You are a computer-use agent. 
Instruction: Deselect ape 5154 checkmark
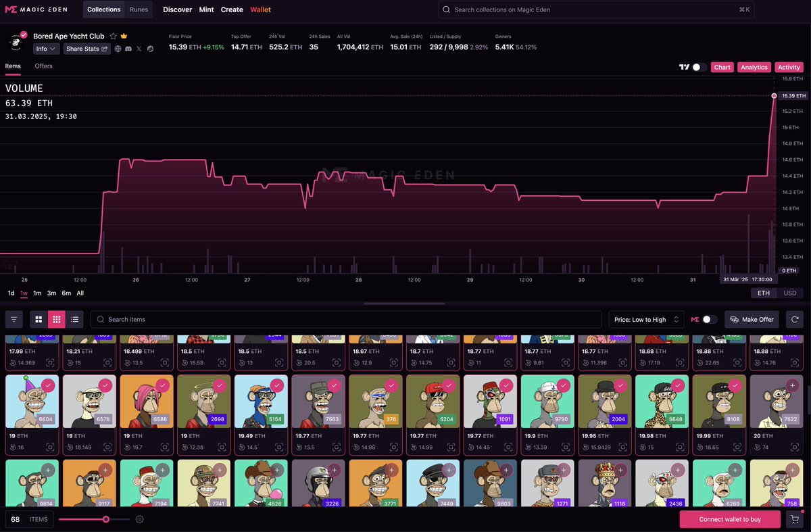click(x=276, y=385)
